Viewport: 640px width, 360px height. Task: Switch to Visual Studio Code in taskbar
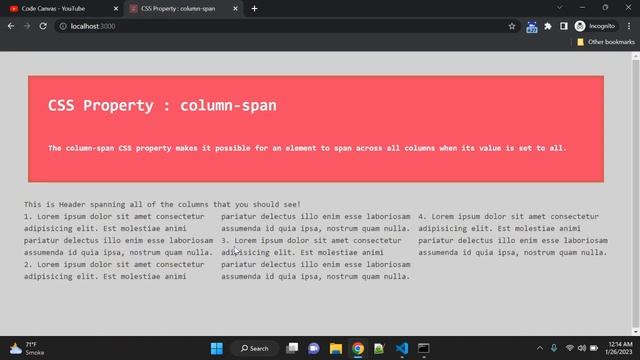402,349
